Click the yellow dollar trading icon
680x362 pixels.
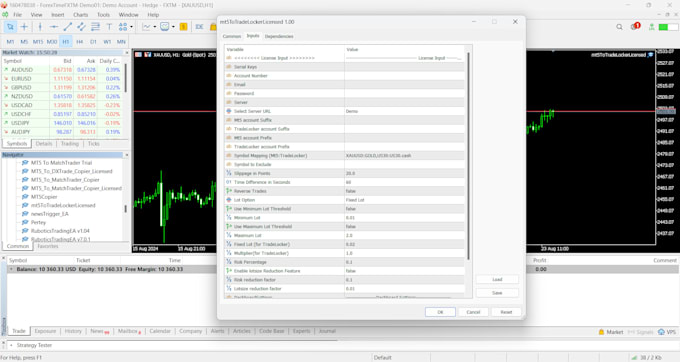pos(183,27)
